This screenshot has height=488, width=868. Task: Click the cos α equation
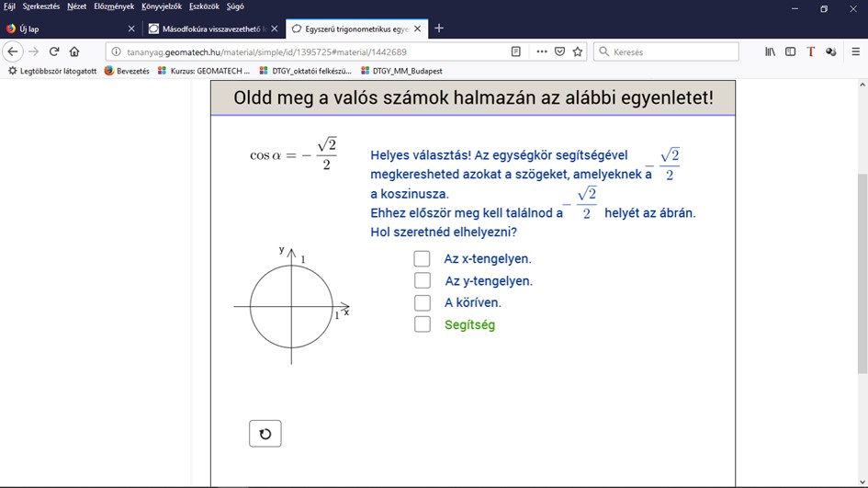(293, 154)
